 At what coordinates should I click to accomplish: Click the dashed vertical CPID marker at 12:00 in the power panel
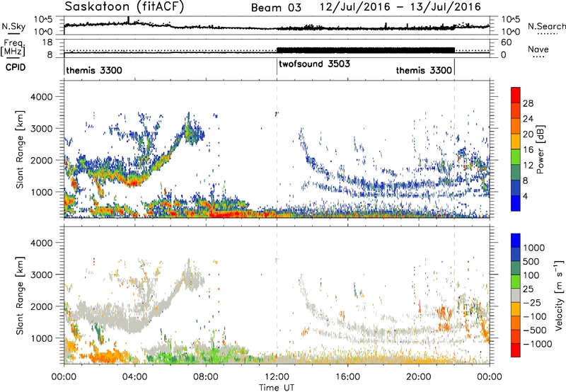[x=277, y=149]
